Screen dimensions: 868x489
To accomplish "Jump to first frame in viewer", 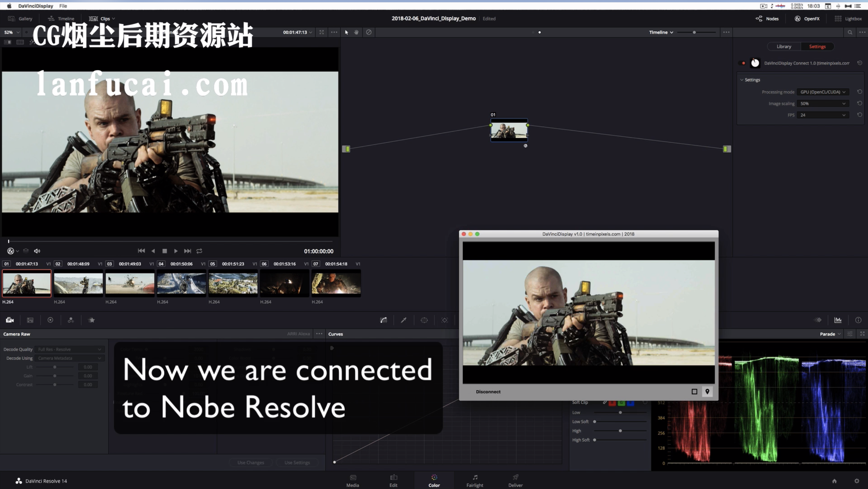I will (x=141, y=251).
